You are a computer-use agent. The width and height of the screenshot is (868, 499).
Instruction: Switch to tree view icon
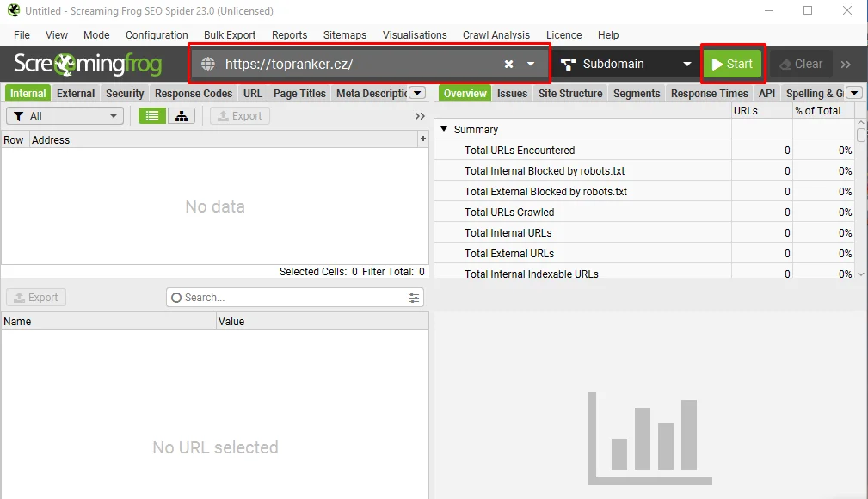click(181, 116)
